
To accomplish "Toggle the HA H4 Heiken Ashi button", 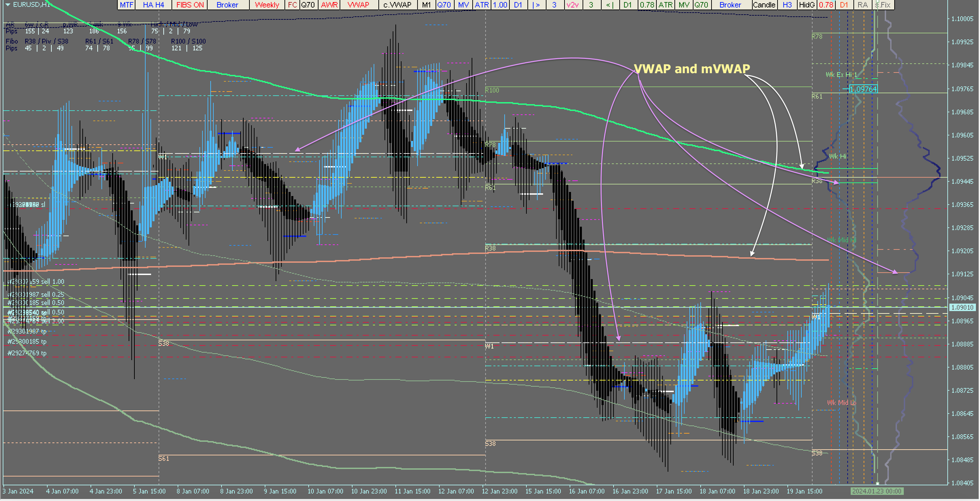I will tap(153, 4).
